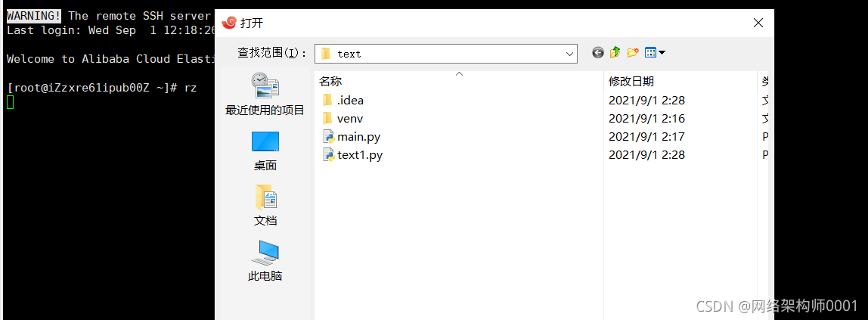Open 桌面 in the places sidebar

(x=265, y=151)
